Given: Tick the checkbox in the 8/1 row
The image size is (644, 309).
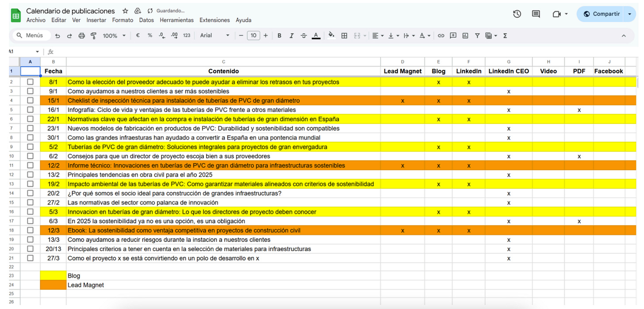Looking at the screenshot, I should click(30, 82).
